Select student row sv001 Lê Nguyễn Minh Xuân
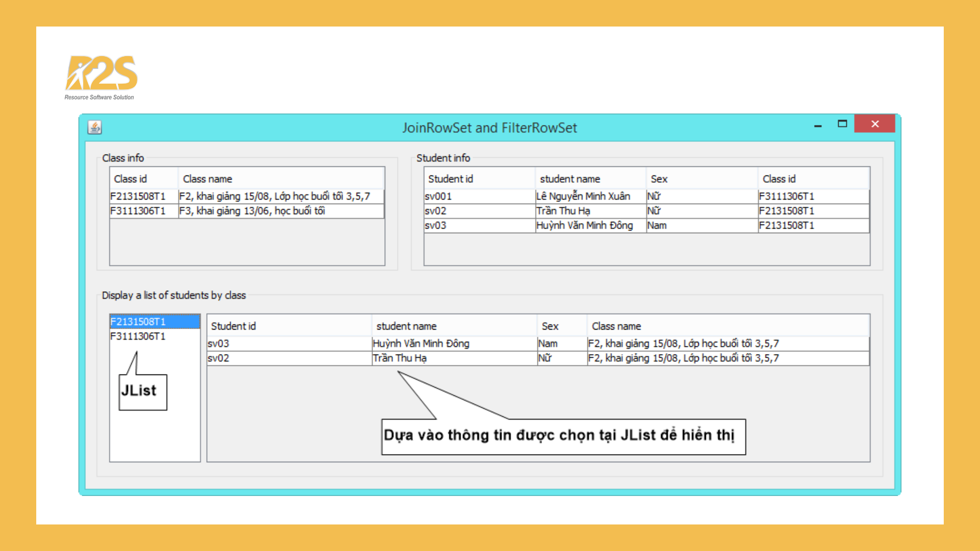The width and height of the screenshot is (980, 551). click(583, 196)
